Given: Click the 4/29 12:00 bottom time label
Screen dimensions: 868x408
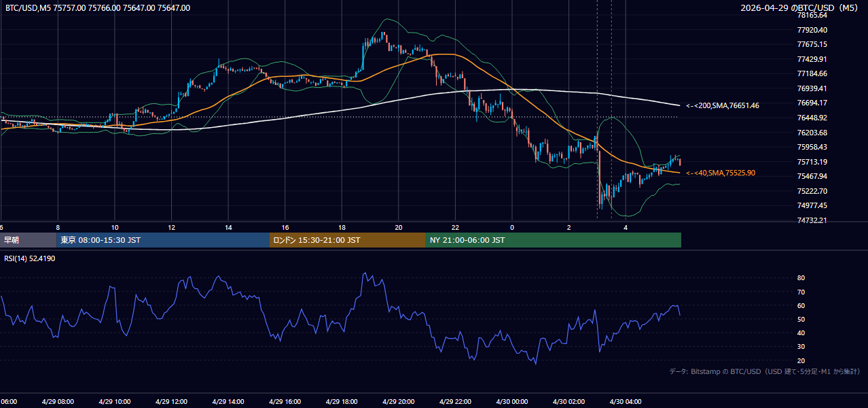Looking at the screenshot, I should (171, 402).
